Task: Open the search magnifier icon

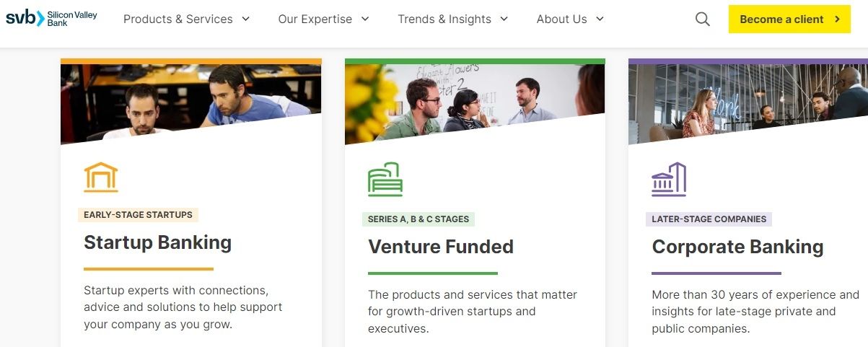Action: [702, 19]
